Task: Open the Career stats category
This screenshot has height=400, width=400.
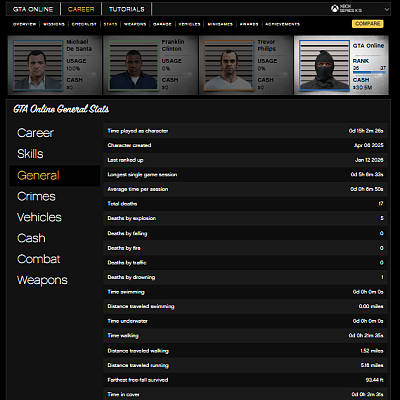Action: [35, 133]
